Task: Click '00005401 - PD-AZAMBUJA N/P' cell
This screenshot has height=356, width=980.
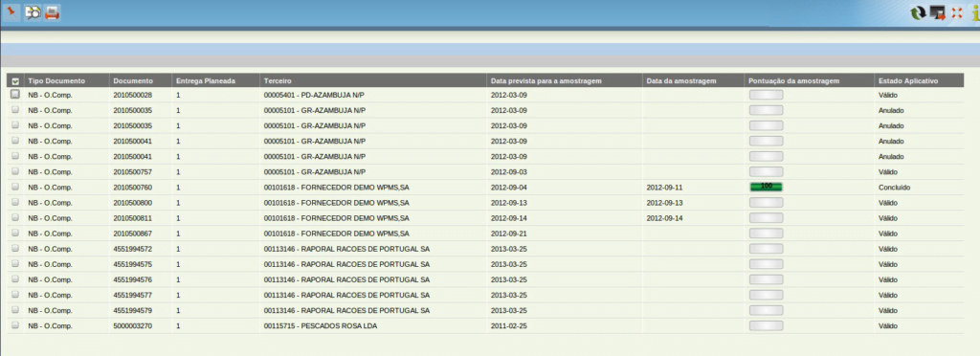Action: click(314, 95)
